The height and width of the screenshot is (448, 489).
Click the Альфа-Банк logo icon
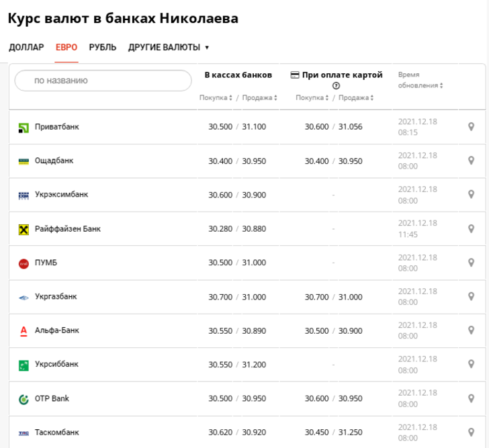(24, 330)
